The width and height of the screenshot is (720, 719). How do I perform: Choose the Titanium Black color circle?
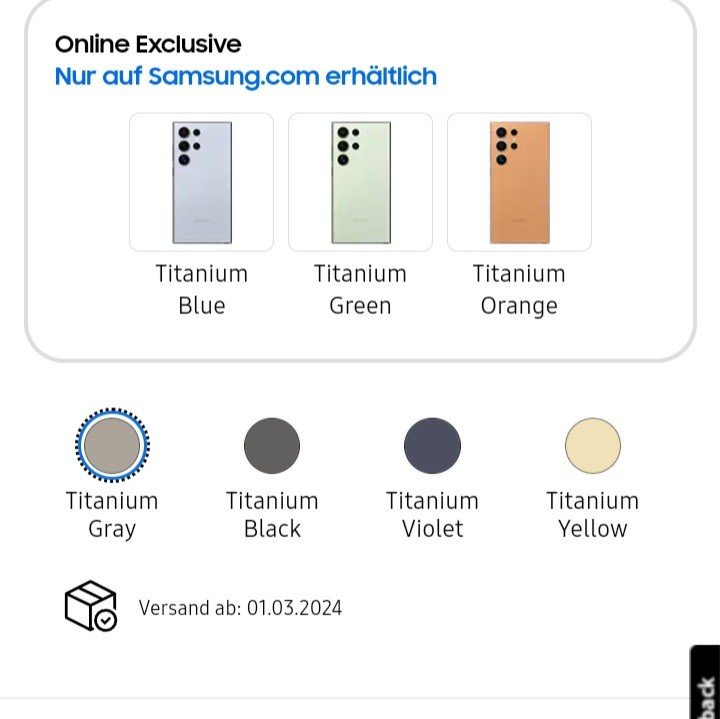(272, 445)
